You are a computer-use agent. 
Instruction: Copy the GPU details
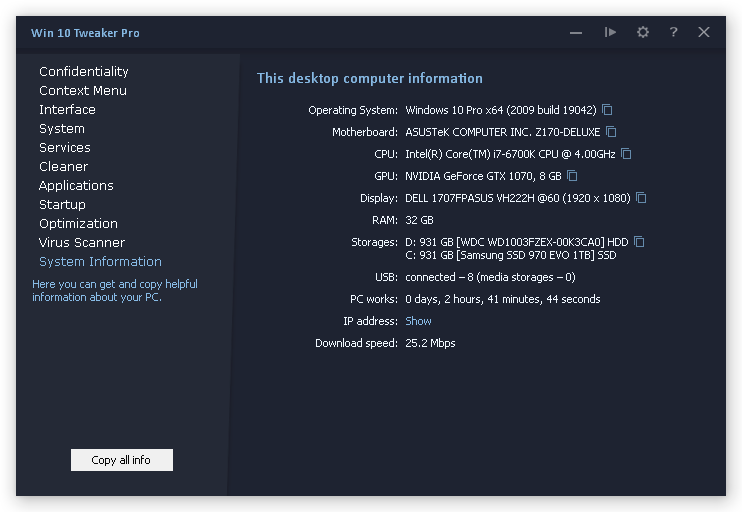click(x=572, y=176)
